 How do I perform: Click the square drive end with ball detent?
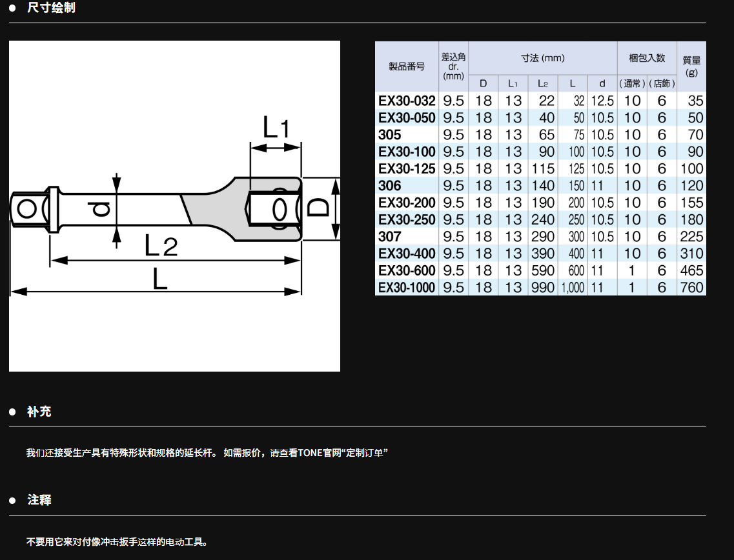pyautogui.click(x=27, y=209)
